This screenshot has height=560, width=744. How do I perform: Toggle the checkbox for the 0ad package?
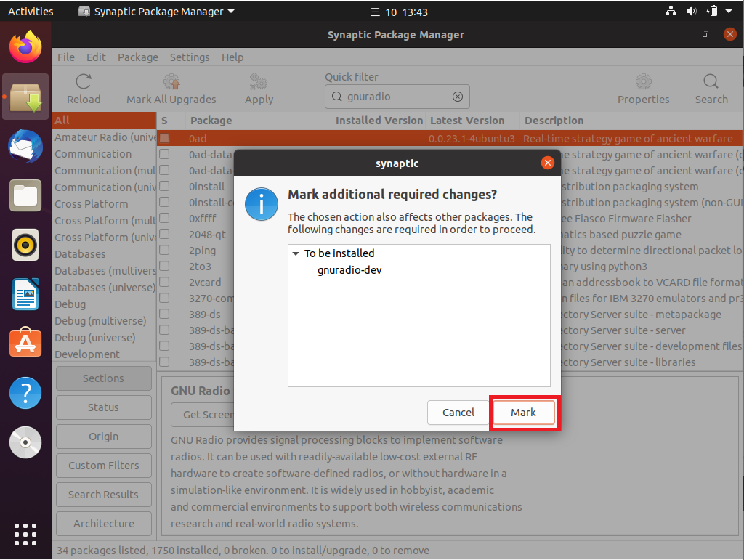[165, 138]
